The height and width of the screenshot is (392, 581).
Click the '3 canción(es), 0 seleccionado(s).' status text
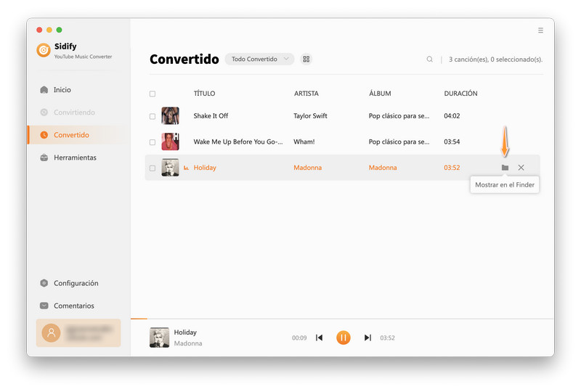[x=495, y=60]
